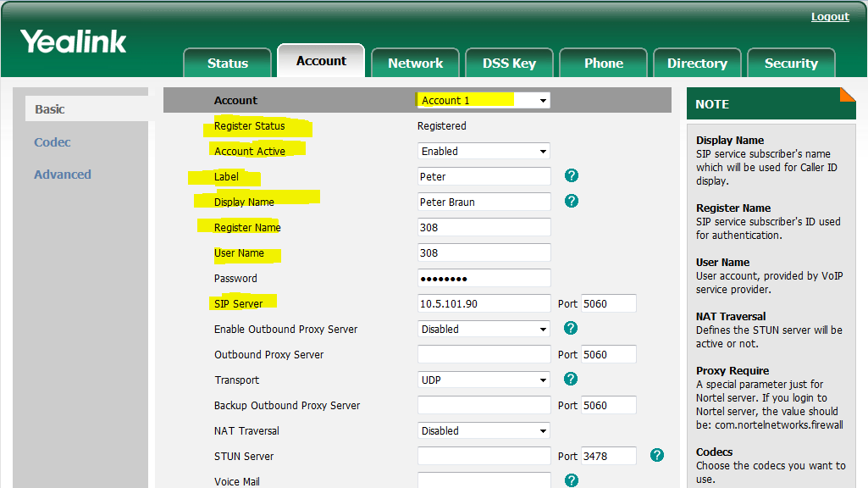Viewport: 868px width, 488px height.
Task: Expand the Enable Outbound Proxy Server dropdown
Action: (x=484, y=329)
